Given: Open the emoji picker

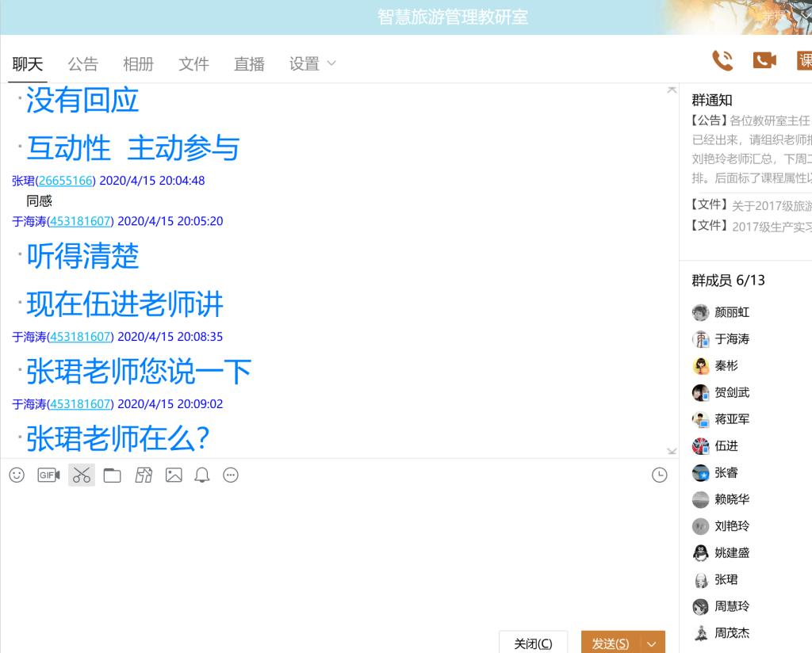Looking at the screenshot, I should click(x=17, y=475).
